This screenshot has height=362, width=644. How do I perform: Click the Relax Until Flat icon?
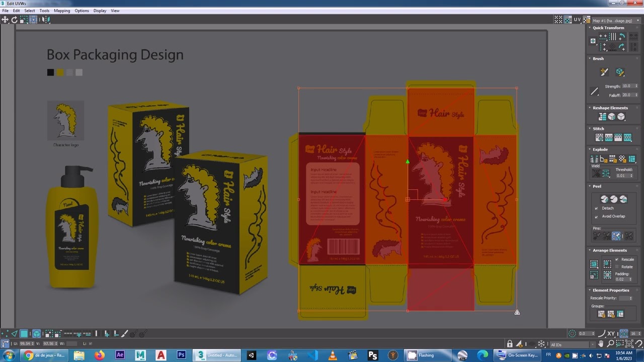coord(612,117)
